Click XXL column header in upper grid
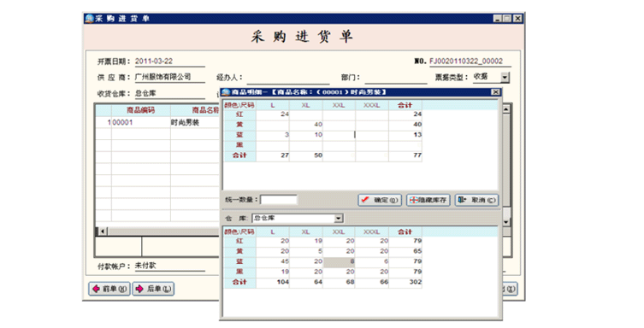 (339, 105)
